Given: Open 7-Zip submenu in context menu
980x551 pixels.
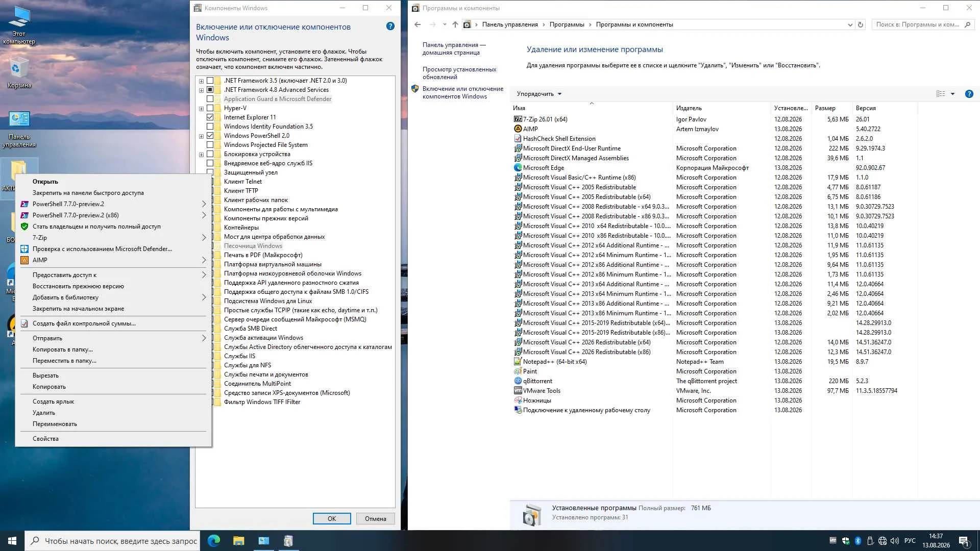Looking at the screenshot, I should click(x=113, y=238).
